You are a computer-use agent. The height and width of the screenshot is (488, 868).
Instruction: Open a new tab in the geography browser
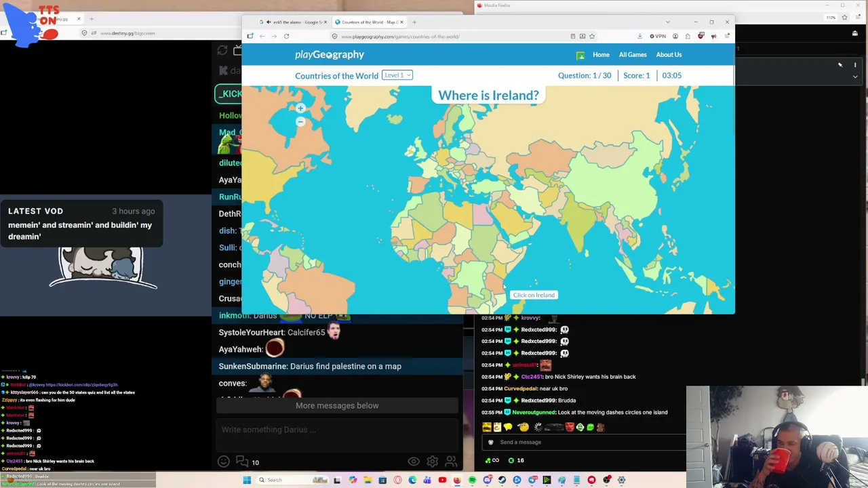(x=414, y=22)
